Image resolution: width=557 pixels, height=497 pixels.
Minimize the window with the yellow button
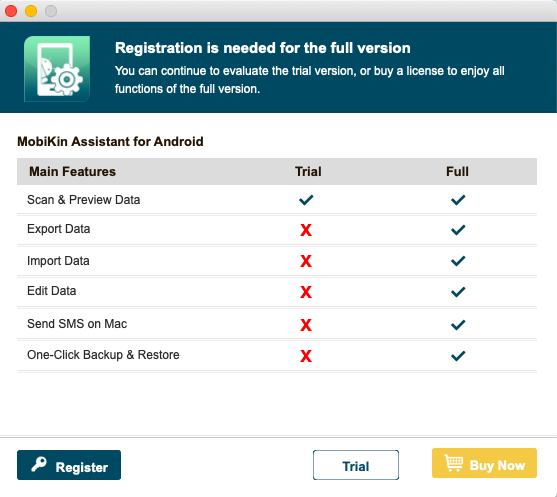(x=31, y=11)
